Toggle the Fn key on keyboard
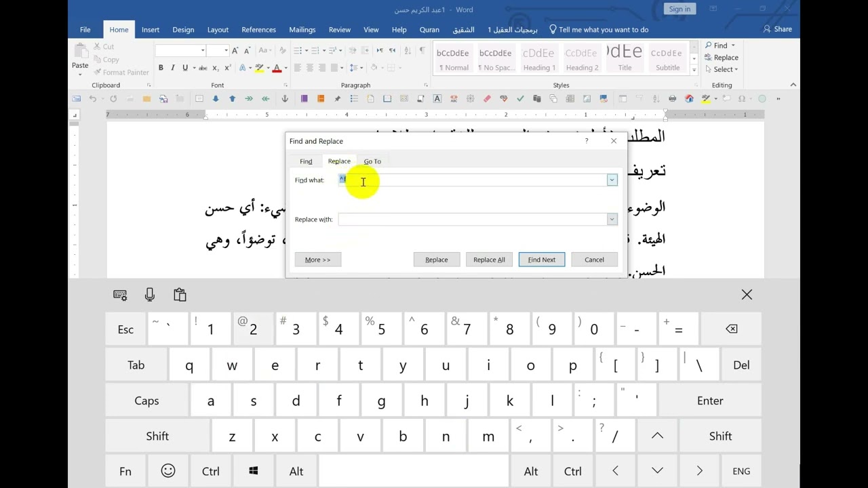868x488 pixels. coord(125,471)
